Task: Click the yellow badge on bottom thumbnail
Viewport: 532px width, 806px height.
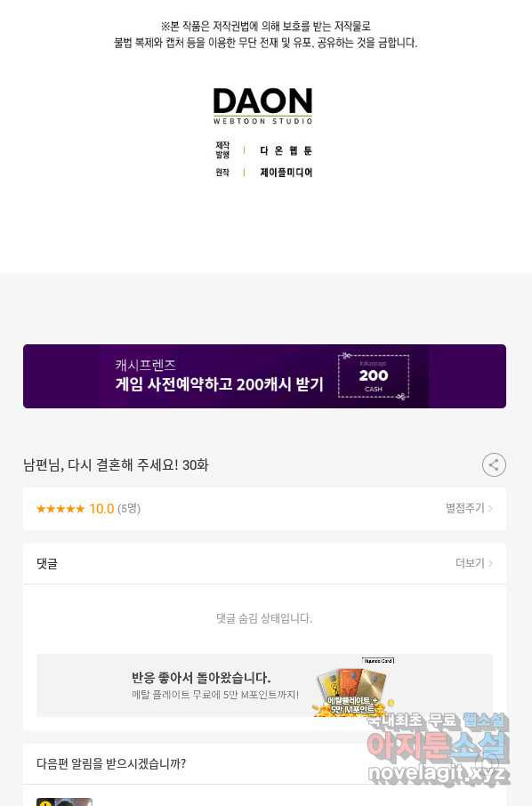Action: (45, 803)
